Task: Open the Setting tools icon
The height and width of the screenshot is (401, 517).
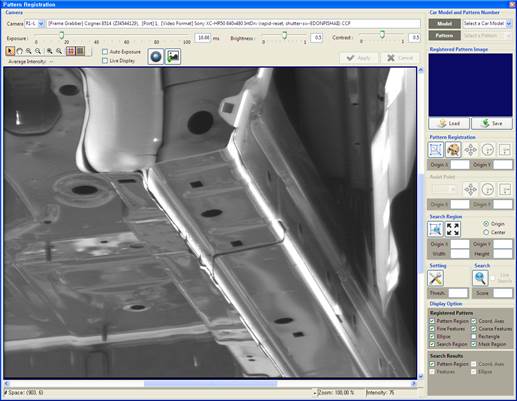Action: tap(435, 278)
